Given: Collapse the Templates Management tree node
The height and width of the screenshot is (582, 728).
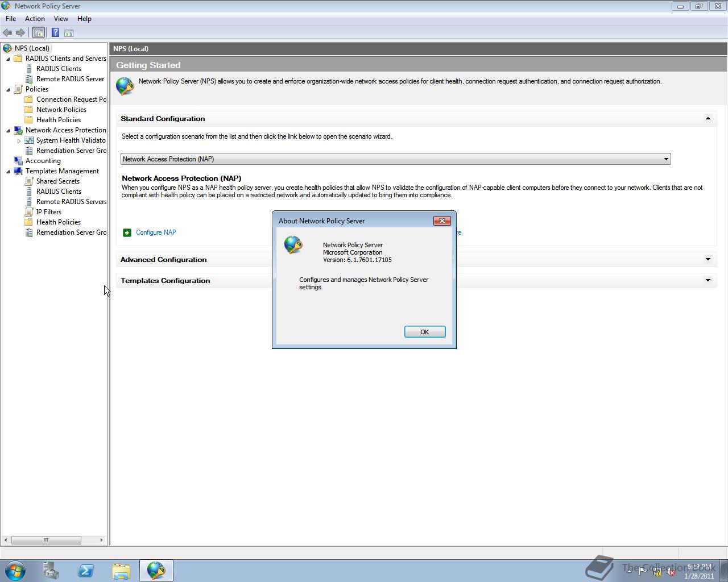Looking at the screenshot, I should (x=8, y=171).
